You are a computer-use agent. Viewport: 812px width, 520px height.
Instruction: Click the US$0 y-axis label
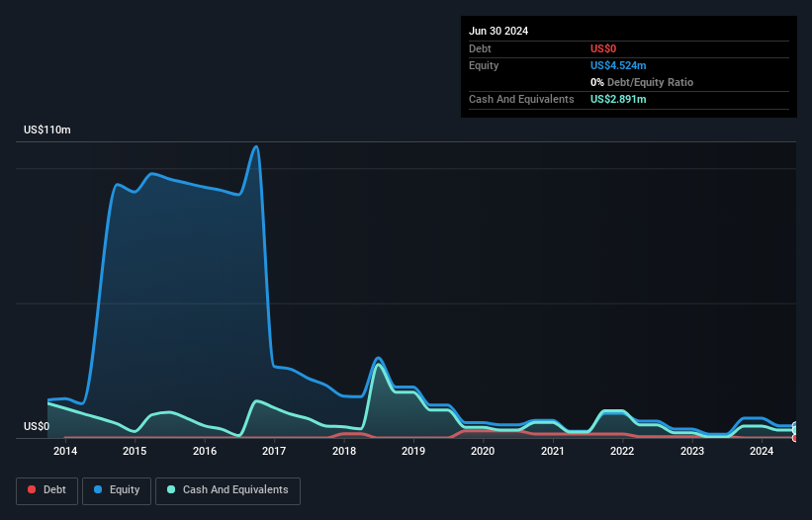37,426
